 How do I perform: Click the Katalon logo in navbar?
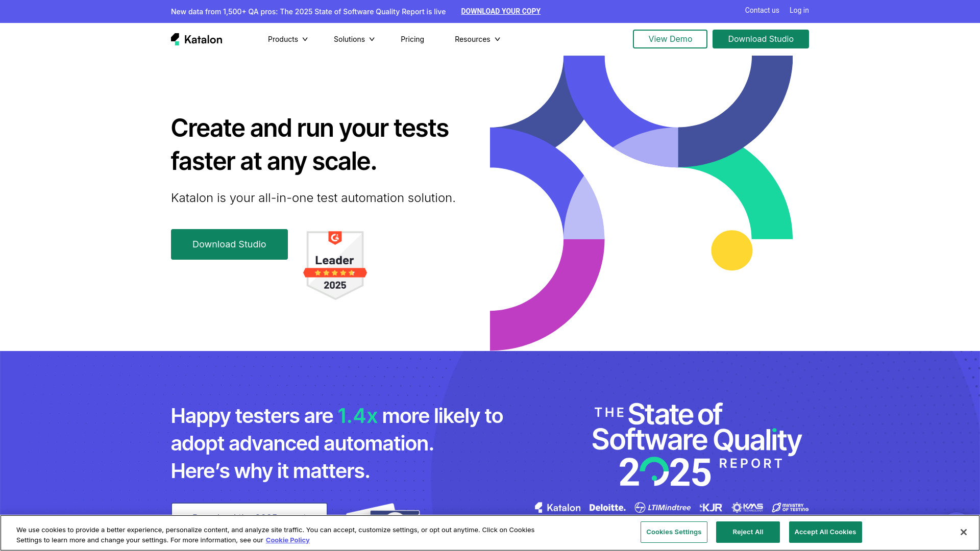pyautogui.click(x=197, y=39)
